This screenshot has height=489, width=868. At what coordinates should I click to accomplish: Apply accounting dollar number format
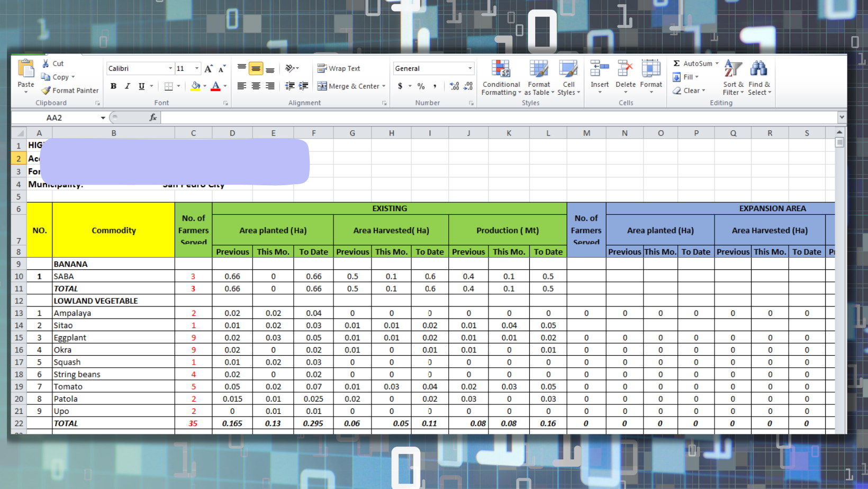tap(400, 86)
